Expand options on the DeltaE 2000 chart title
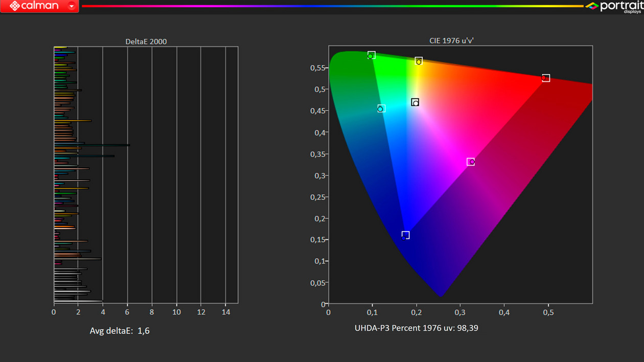This screenshot has height=362, width=644. [146, 41]
